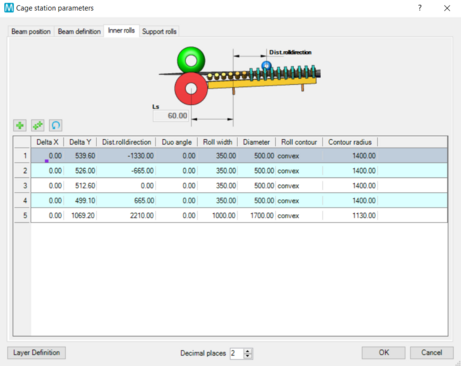Viewport: 461px width, 366px height.
Task: Click the Contour radius 1130.00 cell
Action: click(x=350, y=215)
